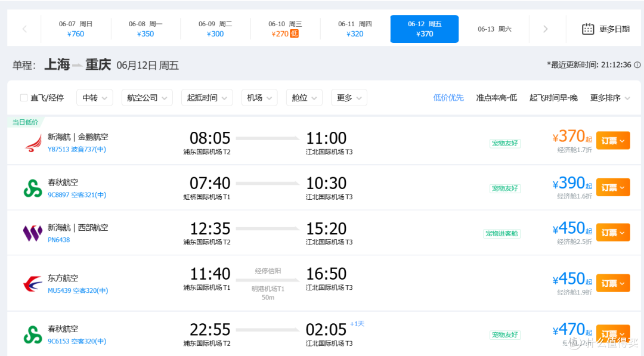Click 宠物友好 tag on the 08:05 flight
Screen dimensions: 644x356
coord(505,143)
